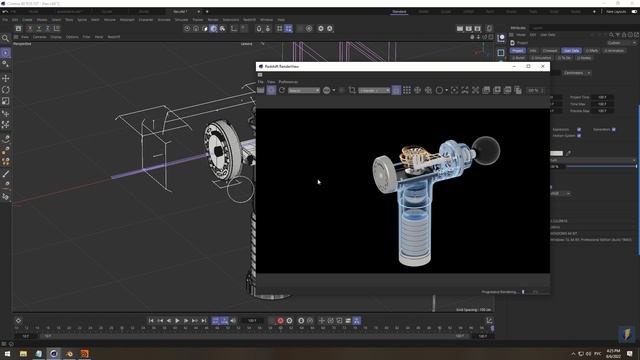Open the channel dropdown in RenderView toolbar

pos(374,90)
